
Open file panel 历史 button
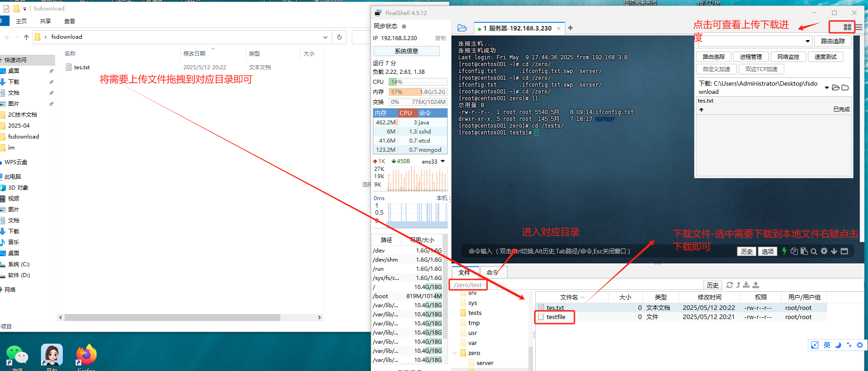pos(713,285)
